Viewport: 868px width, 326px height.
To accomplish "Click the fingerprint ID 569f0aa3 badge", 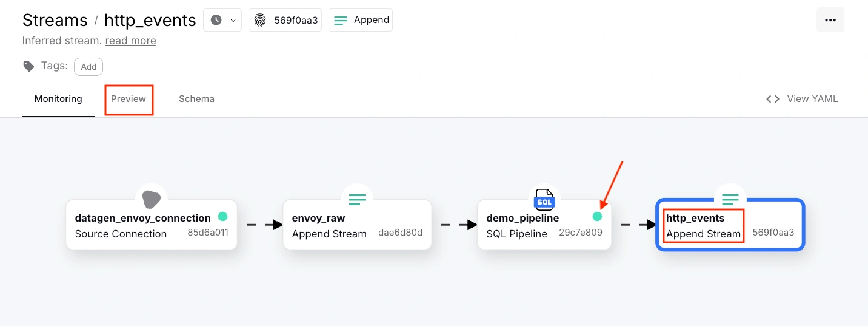I will 285,20.
